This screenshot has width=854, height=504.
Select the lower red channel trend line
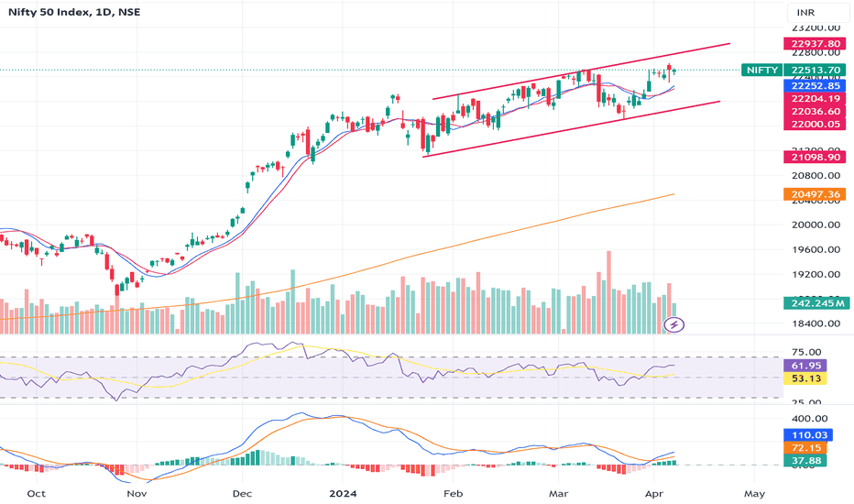coord(572,128)
